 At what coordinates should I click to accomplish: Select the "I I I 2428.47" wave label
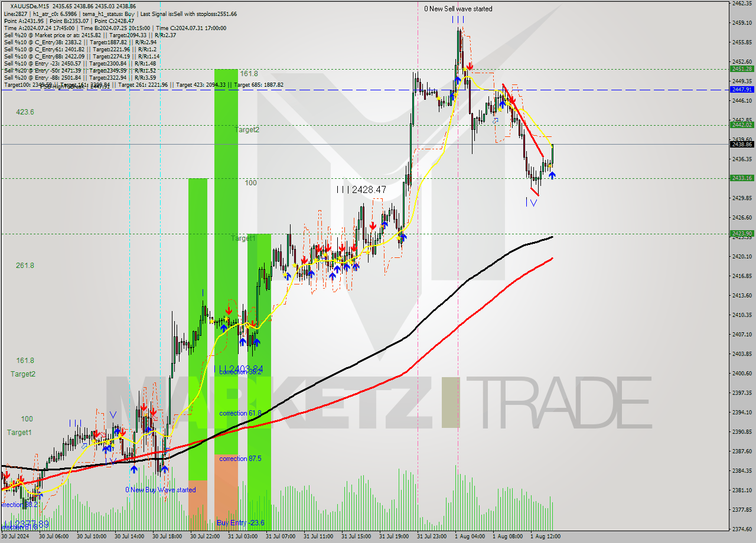(x=360, y=189)
